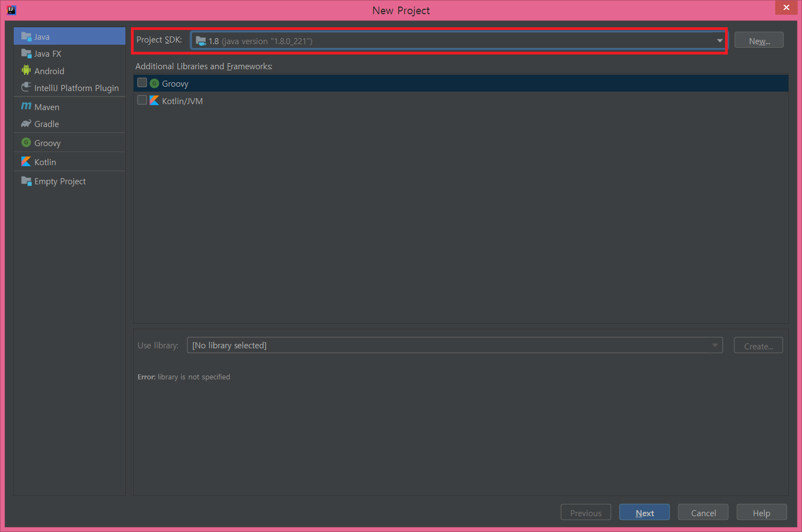Viewport: 802px width, 532px height.
Task: Click the Java FX folder icon
Action: [x=26, y=53]
